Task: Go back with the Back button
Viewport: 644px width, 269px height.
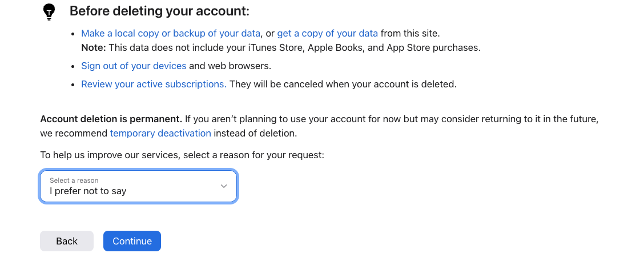Action: tap(67, 241)
